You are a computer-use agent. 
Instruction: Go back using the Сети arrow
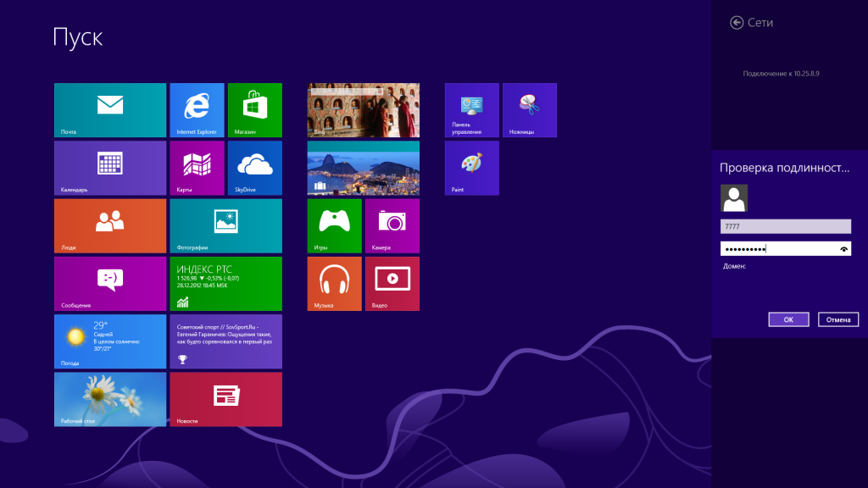[737, 23]
